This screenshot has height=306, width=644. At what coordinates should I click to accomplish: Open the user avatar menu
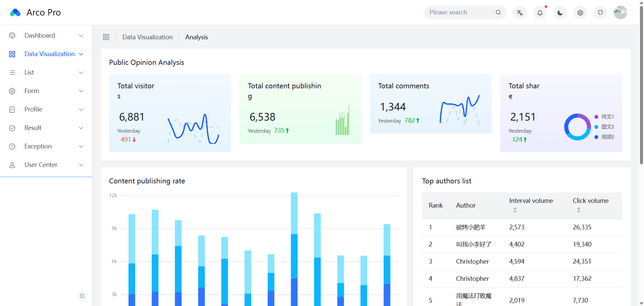coord(620,12)
